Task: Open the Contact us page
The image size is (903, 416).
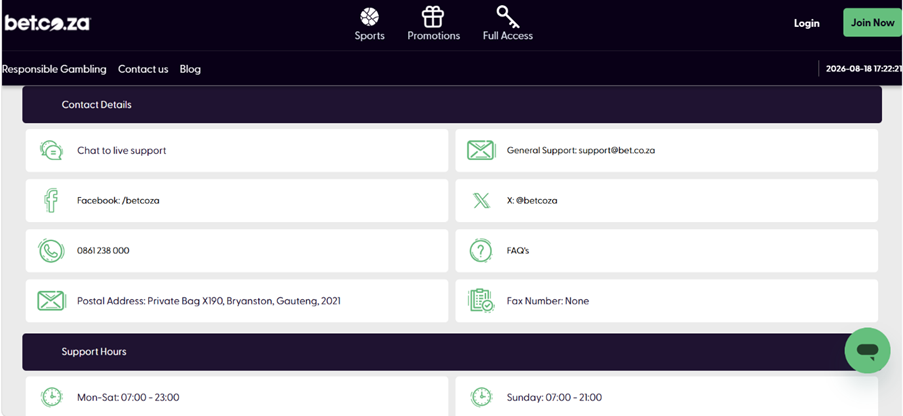Action: pyautogui.click(x=143, y=69)
